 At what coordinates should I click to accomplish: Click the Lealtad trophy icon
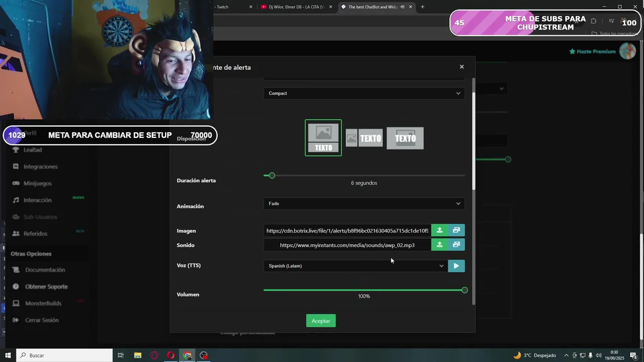pyautogui.click(x=16, y=150)
